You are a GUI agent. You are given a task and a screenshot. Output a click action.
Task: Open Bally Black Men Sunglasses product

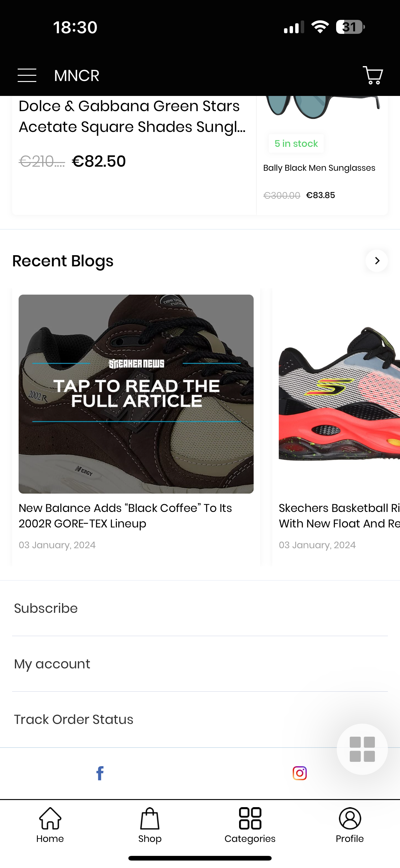(x=319, y=168)
